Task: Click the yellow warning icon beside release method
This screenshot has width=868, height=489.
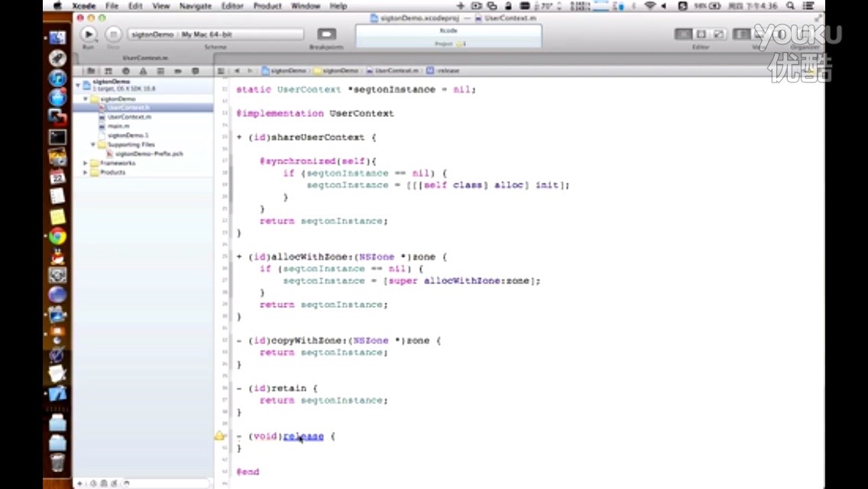Action: 219,436
